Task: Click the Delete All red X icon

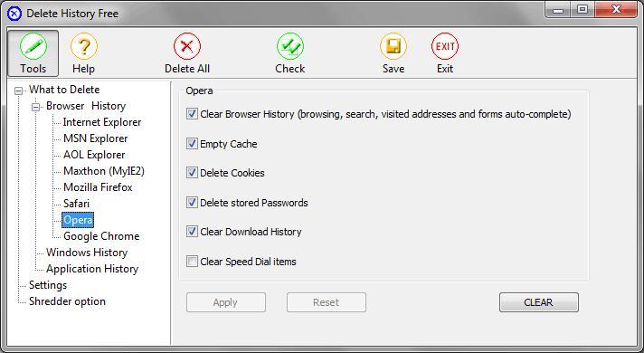Action: [187, 46]
